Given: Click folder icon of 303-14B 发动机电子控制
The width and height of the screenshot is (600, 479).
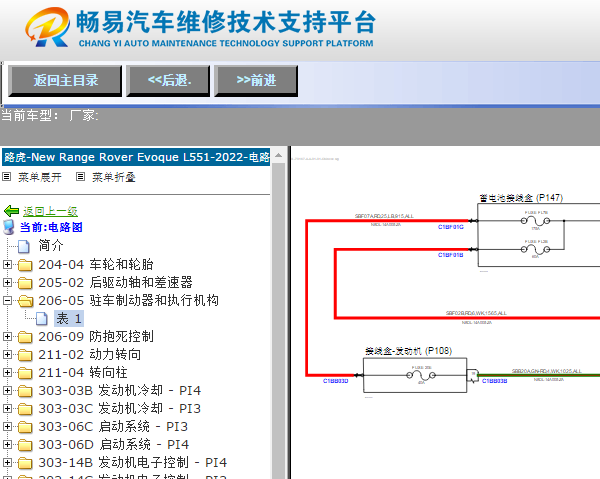Looking at the screenshot, I should point(25,463).
